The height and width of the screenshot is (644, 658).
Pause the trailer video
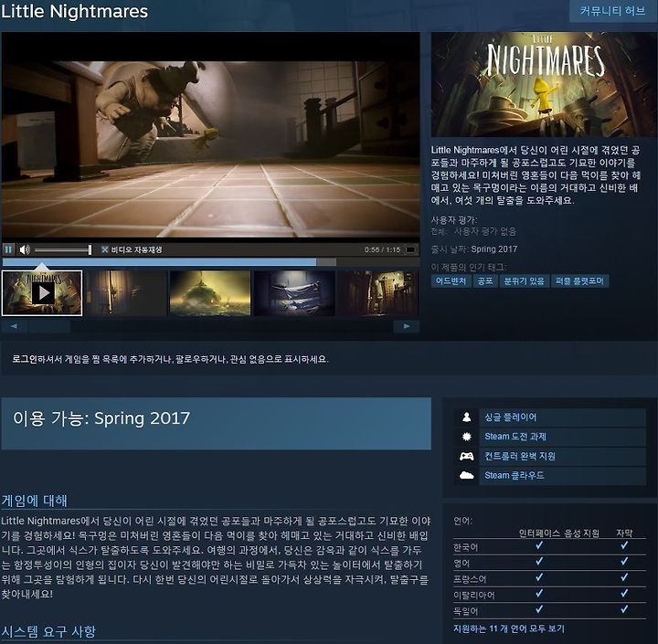click(8, 249)
